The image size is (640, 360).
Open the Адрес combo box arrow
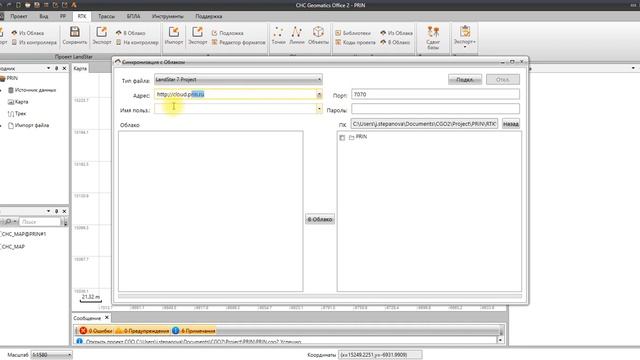pyautogui.click(x=319, y=94)
